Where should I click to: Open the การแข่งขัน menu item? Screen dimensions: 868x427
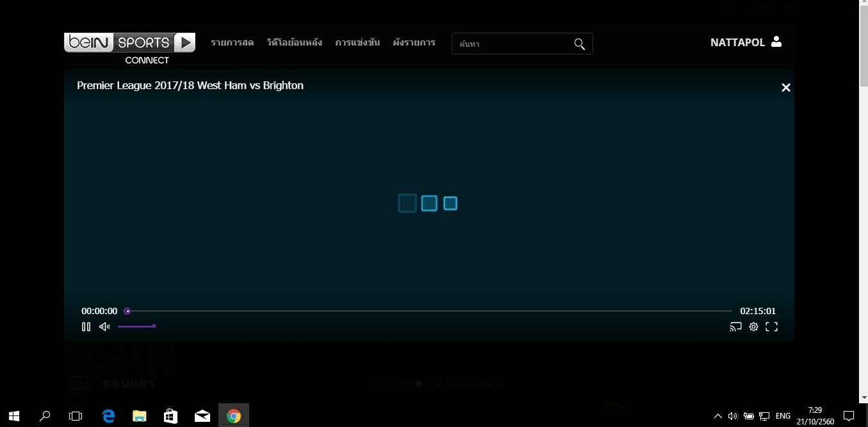357,43
